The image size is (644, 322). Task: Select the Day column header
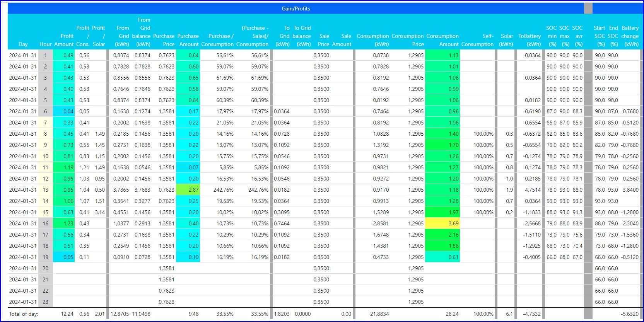coord(23,44)
